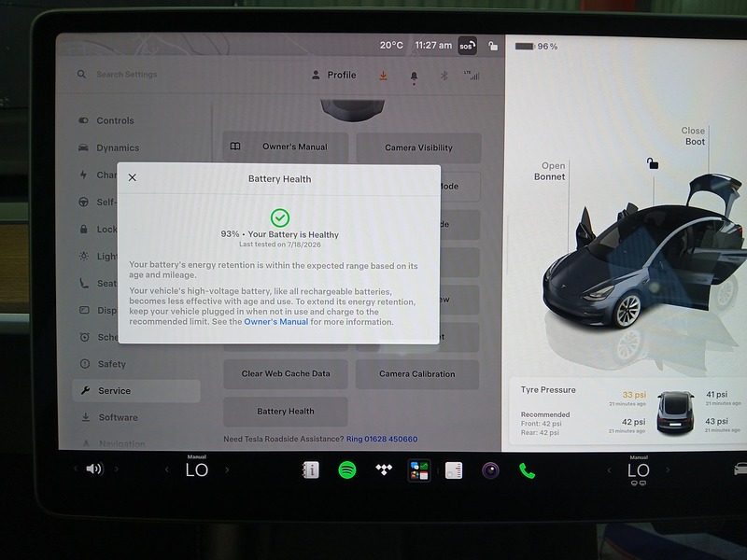
Task: Tap the 20°C outside temperature
Action: (x=391, y=46)
